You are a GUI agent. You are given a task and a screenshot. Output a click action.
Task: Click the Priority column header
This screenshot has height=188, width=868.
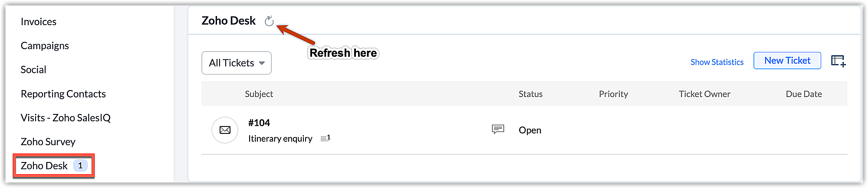click(613, 94)
